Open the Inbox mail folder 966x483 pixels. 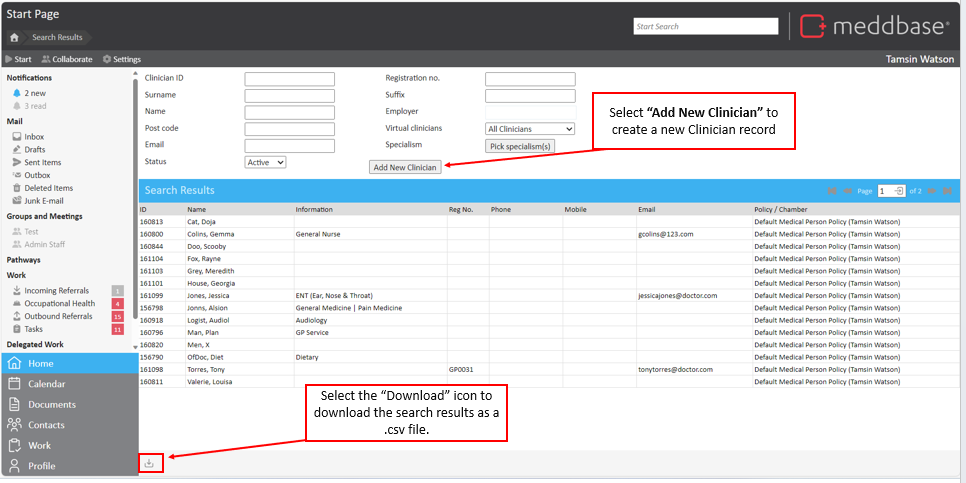coord(34,136)
